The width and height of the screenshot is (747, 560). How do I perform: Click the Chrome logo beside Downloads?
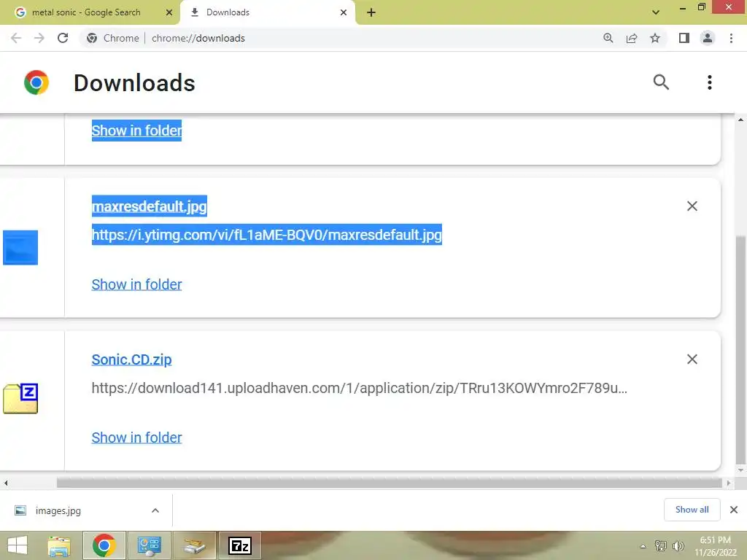click(36, 82)
